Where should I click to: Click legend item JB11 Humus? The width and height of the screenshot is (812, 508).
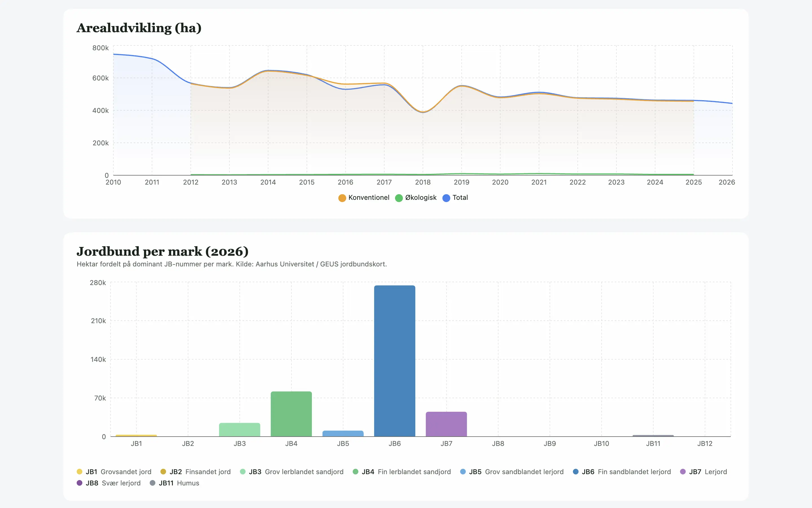(175, 483)
